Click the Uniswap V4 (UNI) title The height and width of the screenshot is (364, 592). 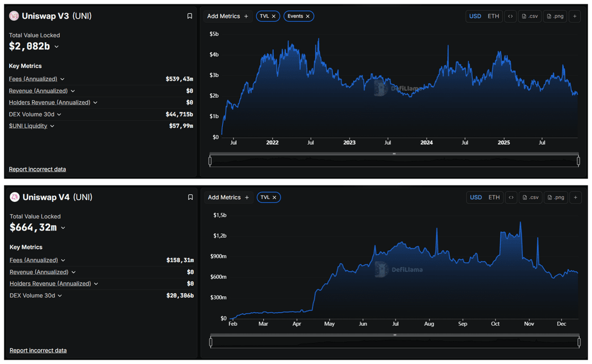pyautogui.click(x=57, y=197)
